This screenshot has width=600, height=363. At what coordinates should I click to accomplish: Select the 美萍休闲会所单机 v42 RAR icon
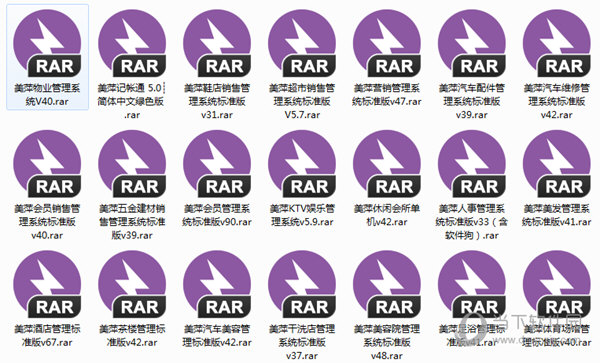pos(387,164)
